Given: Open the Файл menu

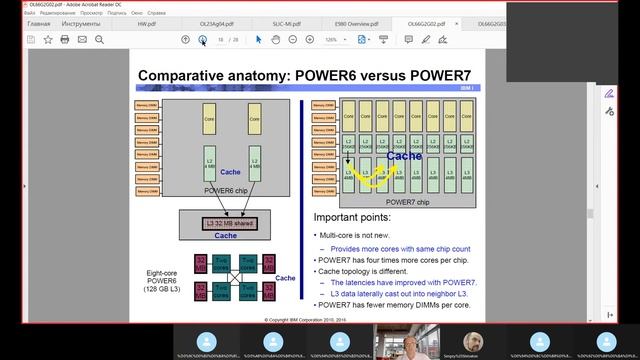Looking at the screenshot, I should [30, 13].
